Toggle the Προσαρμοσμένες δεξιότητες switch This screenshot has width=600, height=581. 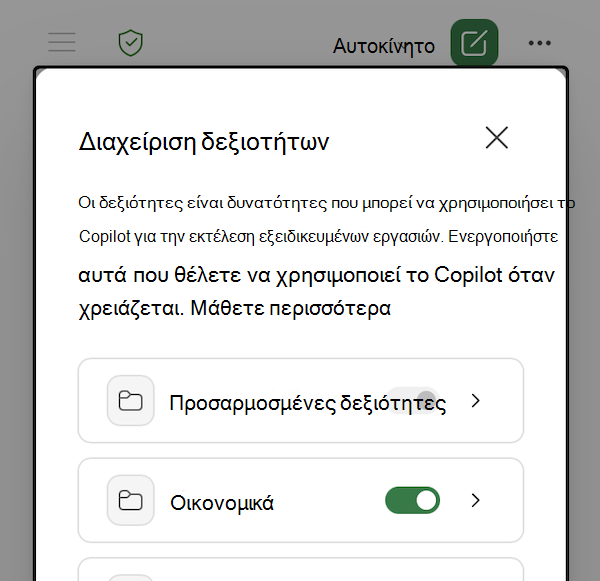point(412,400)
